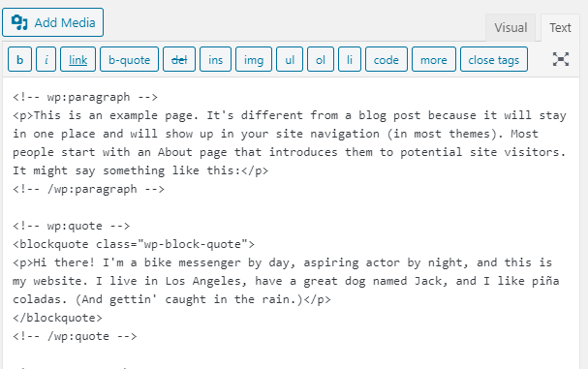Insert inserted text tag with ins

216,59
